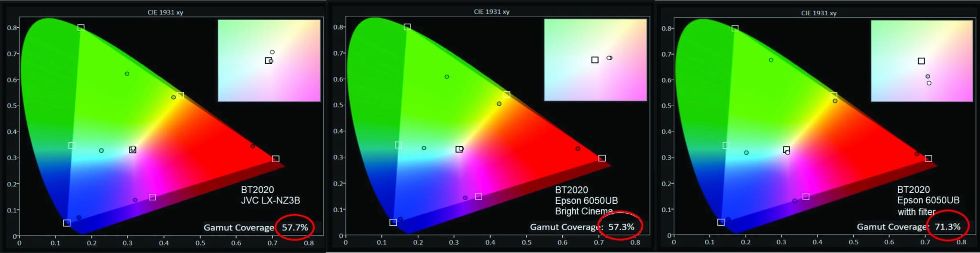Click the 57.7% gamut coverage value
980x253 pixels.
click(x=295, y=228)
